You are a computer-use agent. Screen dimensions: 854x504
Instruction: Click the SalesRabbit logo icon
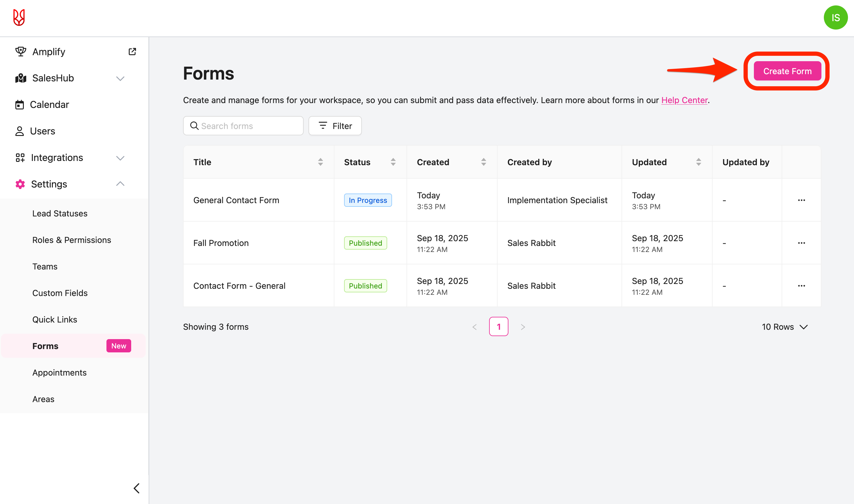coord(19,18)
